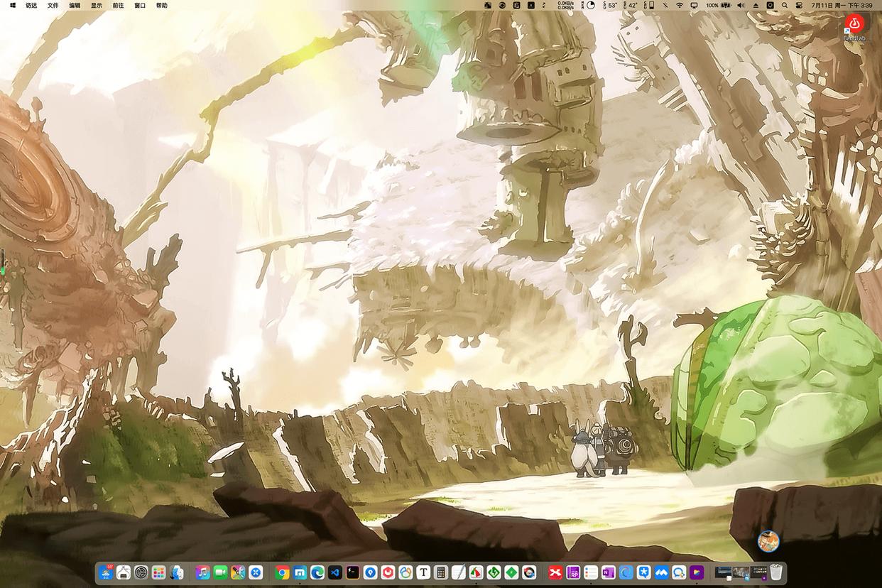Open the 编辑 menu
Viewport: 882px width, 588px height.
point(75,5)
